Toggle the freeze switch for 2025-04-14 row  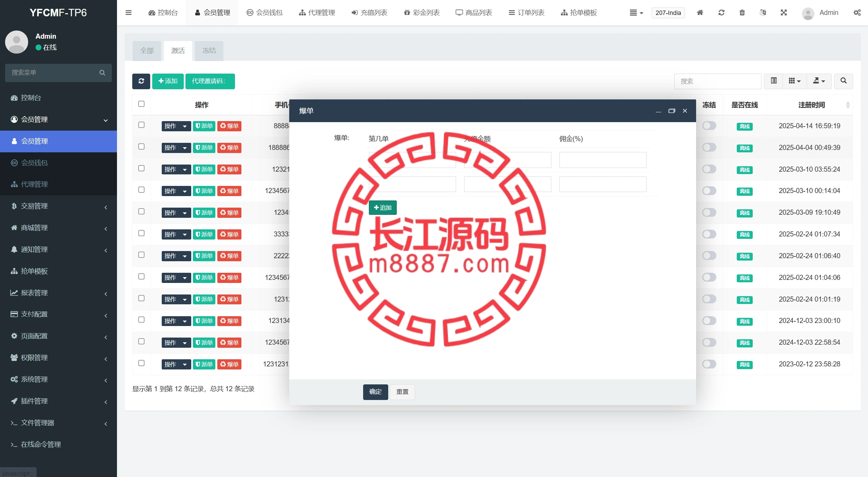[709, 126]
